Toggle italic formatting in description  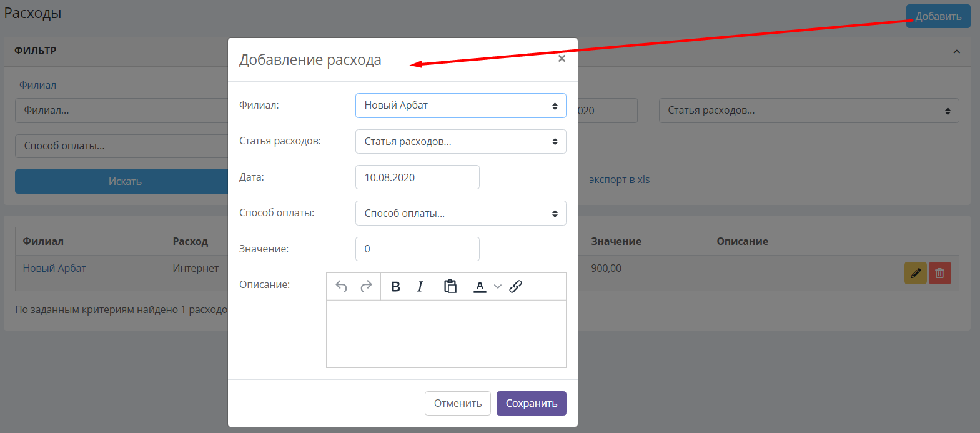point(420,286)
